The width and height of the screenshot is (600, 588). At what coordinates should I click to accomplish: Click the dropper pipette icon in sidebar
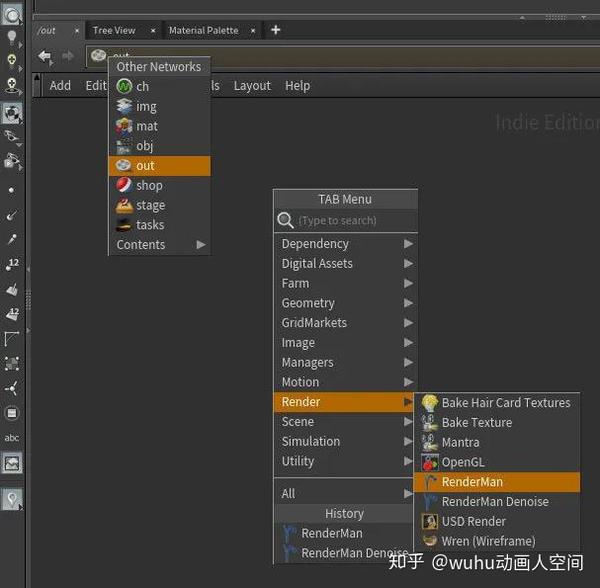12,240
